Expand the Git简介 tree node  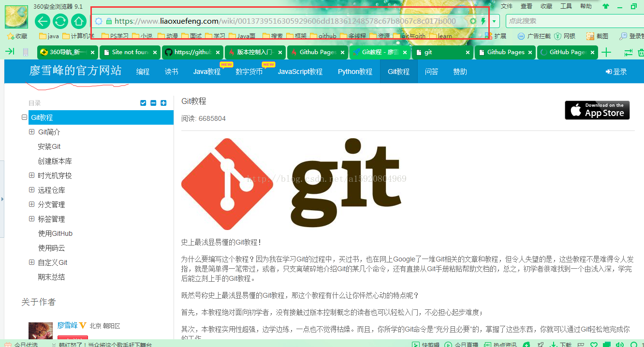pos(32,132)
